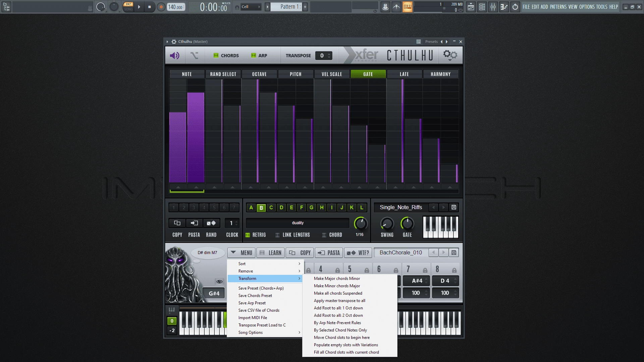Open the Piano roll icon in FL toolbar
644x362 pixels.
(x=504, y=7)
